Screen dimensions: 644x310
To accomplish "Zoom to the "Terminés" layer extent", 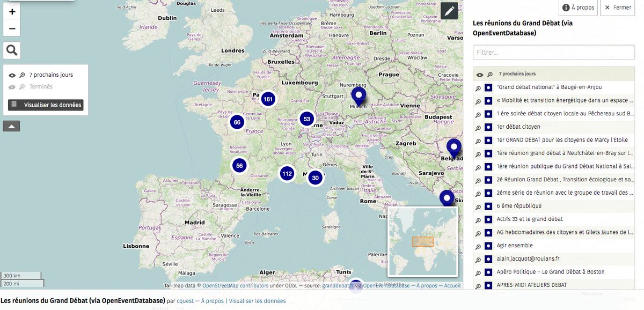I will [x=21, y=86].
